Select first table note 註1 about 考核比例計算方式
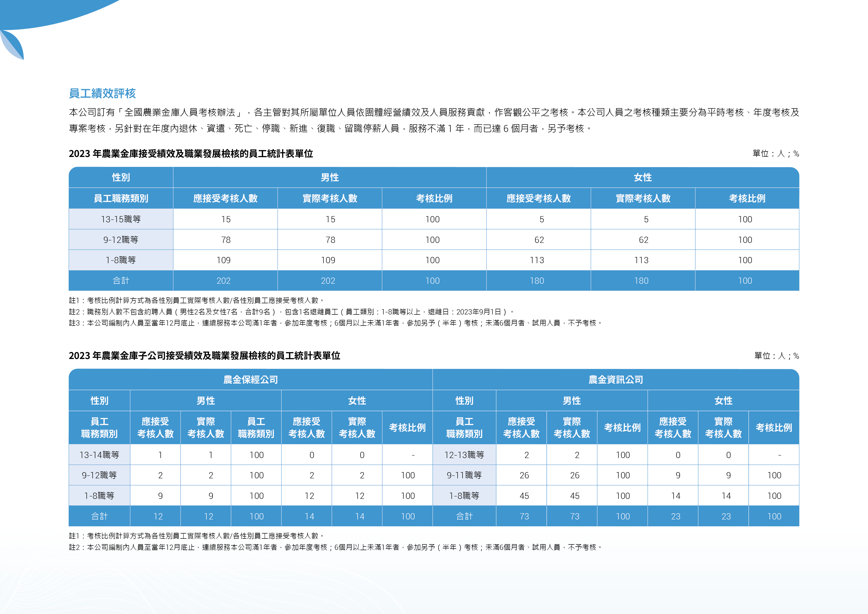The height and width of the screenshot is (614, 868). click(x=196, y=300)
